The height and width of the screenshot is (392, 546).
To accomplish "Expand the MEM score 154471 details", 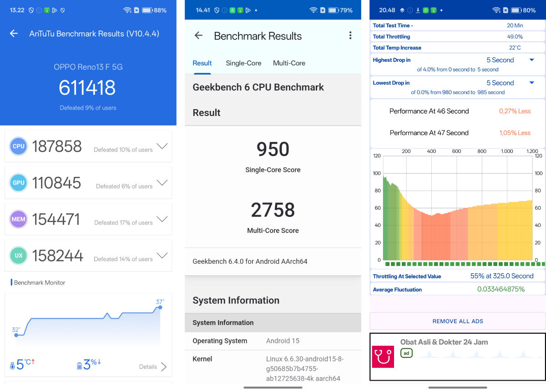I will 162,219.
